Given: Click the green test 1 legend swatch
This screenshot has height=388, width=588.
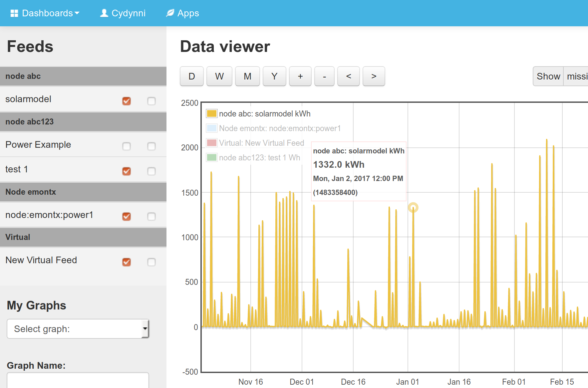Looking at the screenshot, I should tap(212, 157).
